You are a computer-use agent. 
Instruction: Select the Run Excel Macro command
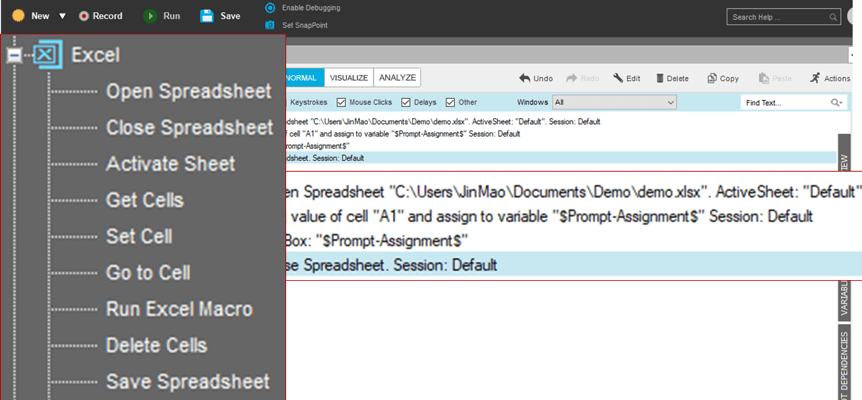click(x=179, y=309)
